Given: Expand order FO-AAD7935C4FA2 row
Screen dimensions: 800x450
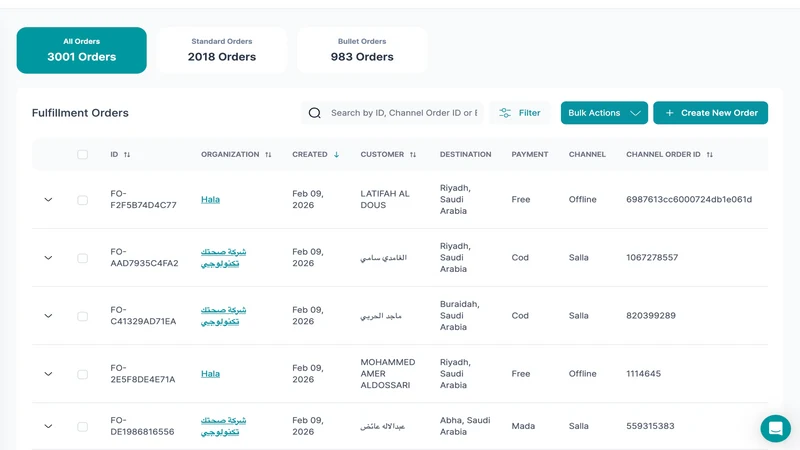Looking at the screenshot, I should 48,258.
